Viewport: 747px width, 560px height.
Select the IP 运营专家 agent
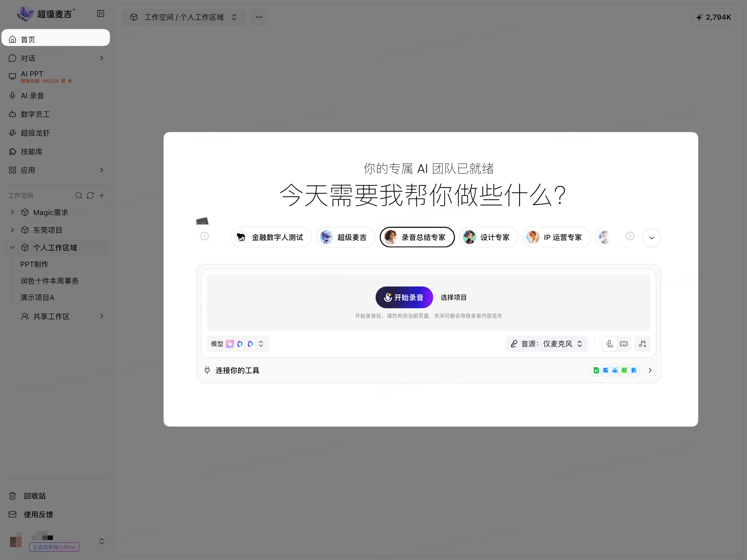[x=556, y=237]
